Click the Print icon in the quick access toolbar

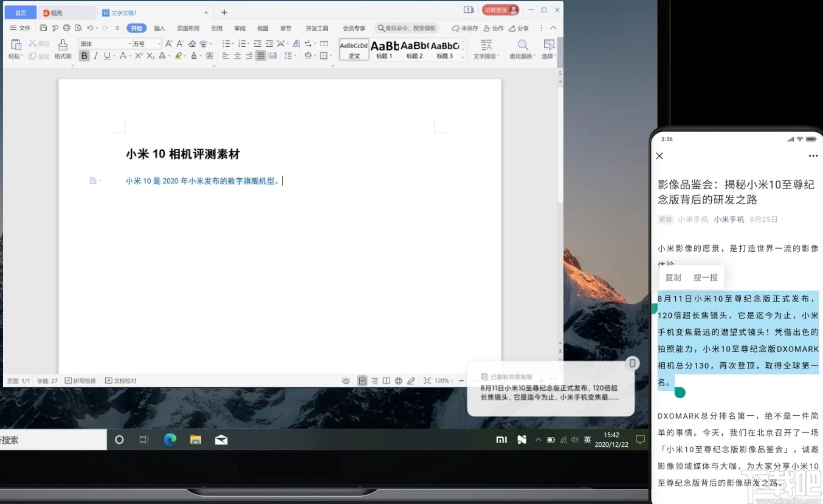tap(67, 28)
